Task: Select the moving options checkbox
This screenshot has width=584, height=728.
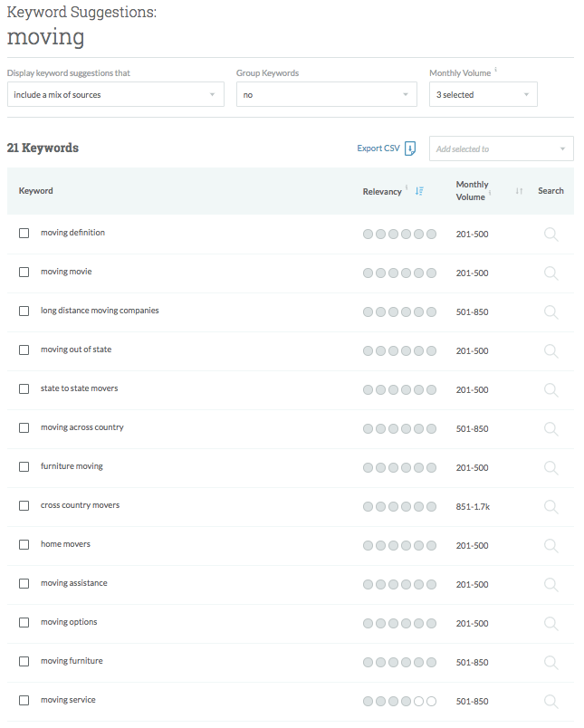Action: point(24,623)
